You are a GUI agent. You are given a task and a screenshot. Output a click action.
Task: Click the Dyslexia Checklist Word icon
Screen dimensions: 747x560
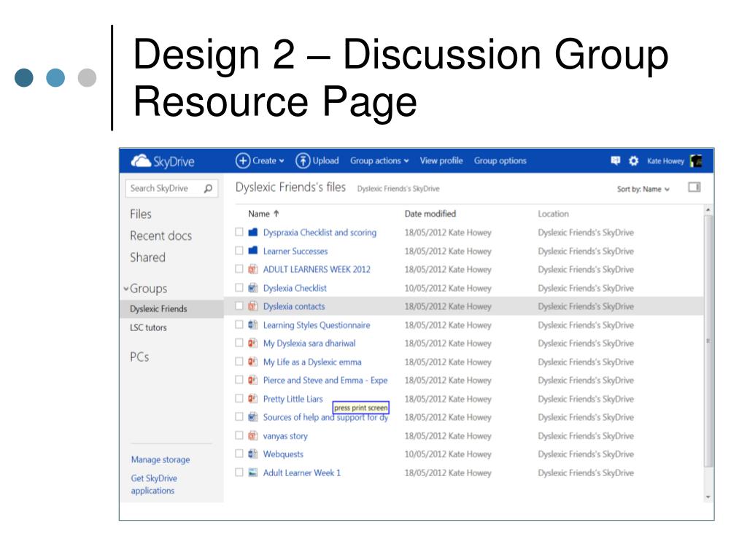coord(253,287)
